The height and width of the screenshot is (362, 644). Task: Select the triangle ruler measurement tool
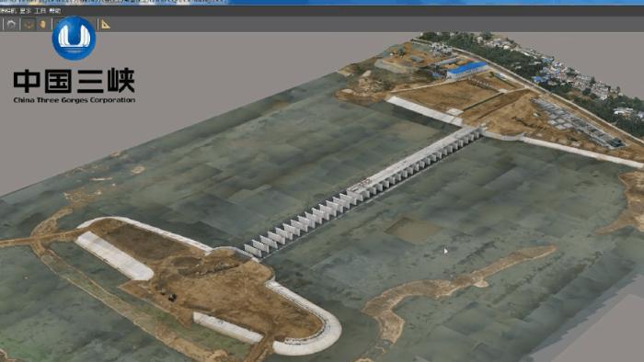pos(106,25)
